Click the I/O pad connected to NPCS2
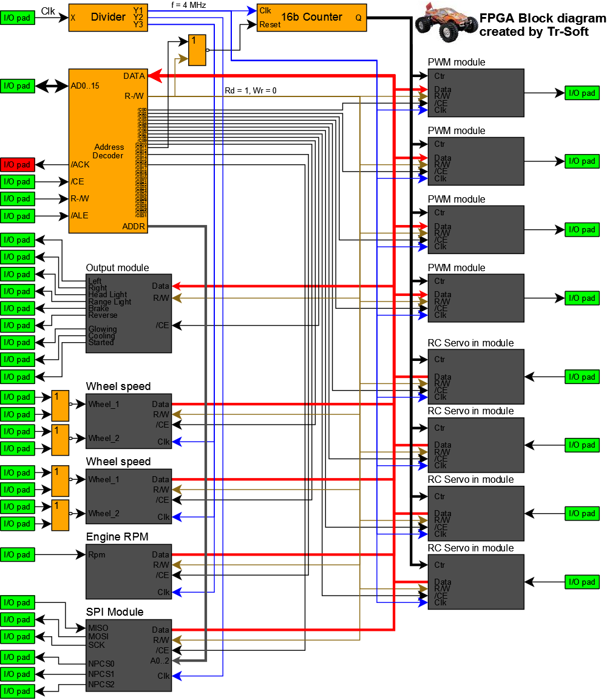This screenshot has width=607, height=700. tap(18, 691)
